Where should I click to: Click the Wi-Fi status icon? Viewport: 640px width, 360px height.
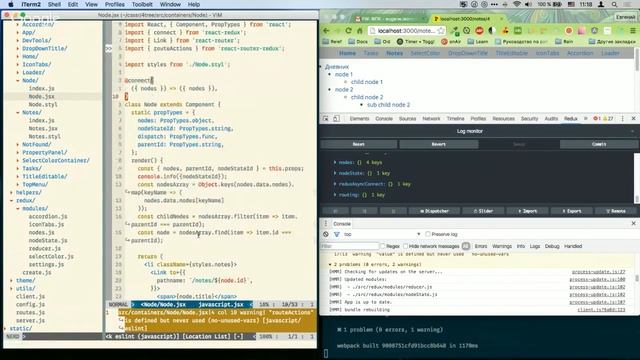point(517,4)
